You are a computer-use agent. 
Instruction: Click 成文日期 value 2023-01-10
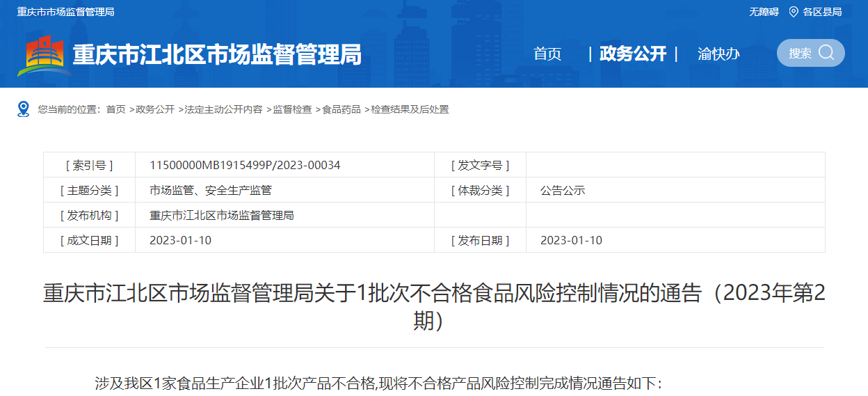[x=180, y=240]
